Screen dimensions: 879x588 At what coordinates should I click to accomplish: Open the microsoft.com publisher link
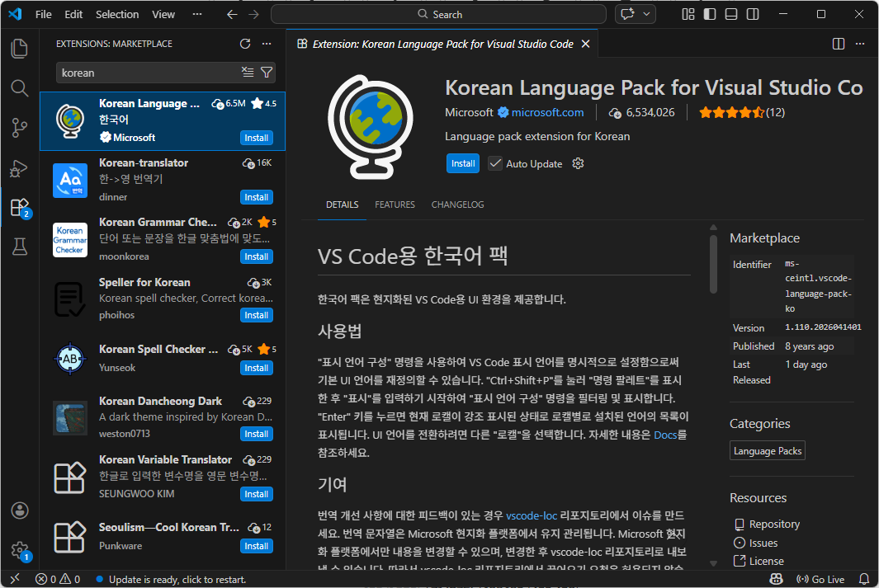pos(547,112)
